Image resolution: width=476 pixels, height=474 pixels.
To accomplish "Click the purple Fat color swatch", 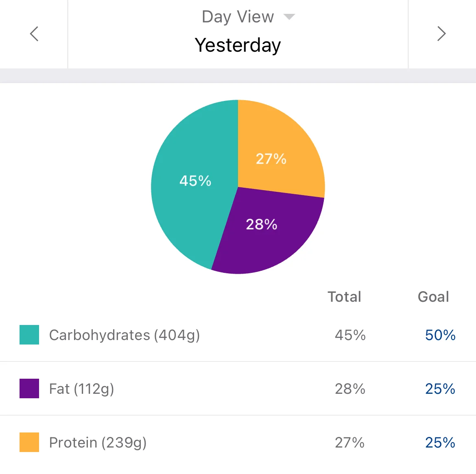I will (29, 388).
